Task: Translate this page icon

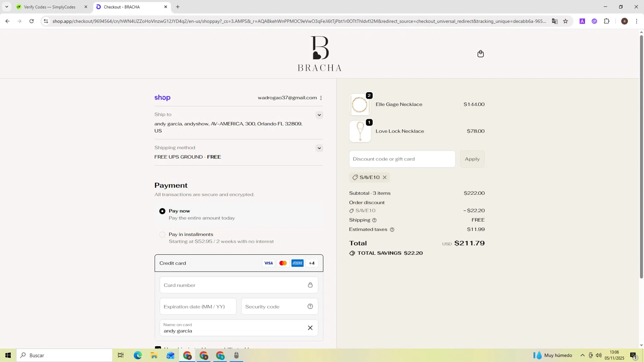Action: point(555,21)
